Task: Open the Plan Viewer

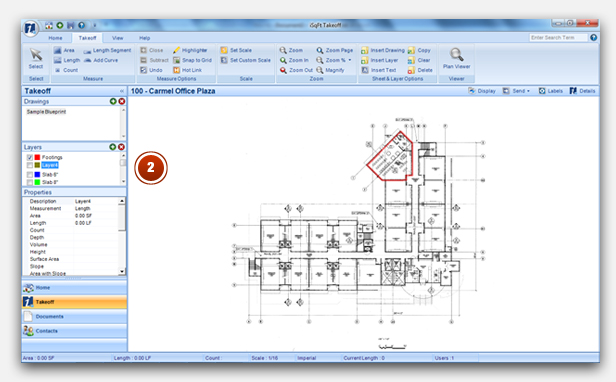Action: click(x=456, y=59)
